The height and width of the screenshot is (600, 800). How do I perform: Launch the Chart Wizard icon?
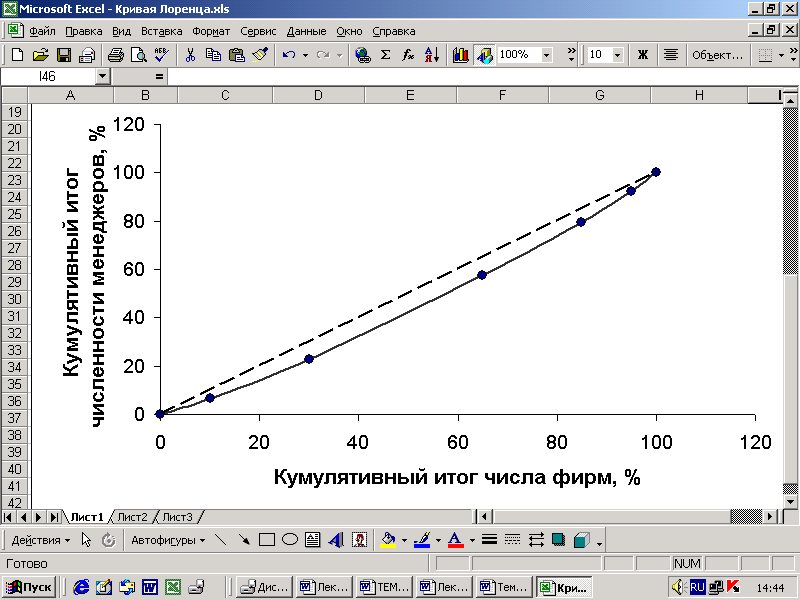click(x=461, y=55)
